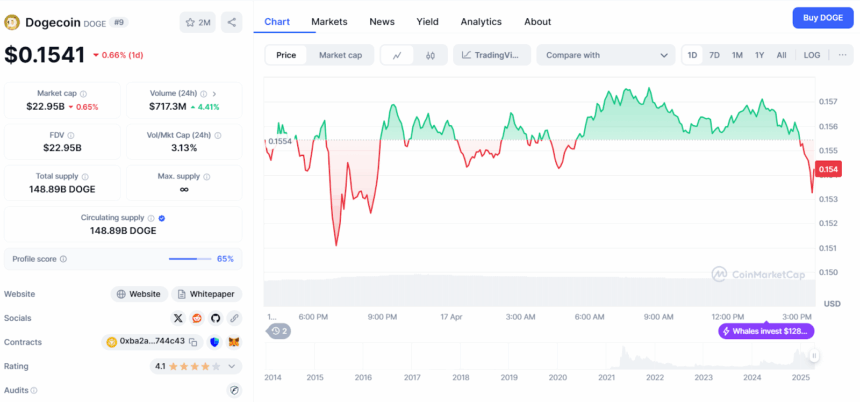Click the 0.66% (1d) price change
This screenshot has height=402, width=860.
pyautogui.click(x=118, y=55)
